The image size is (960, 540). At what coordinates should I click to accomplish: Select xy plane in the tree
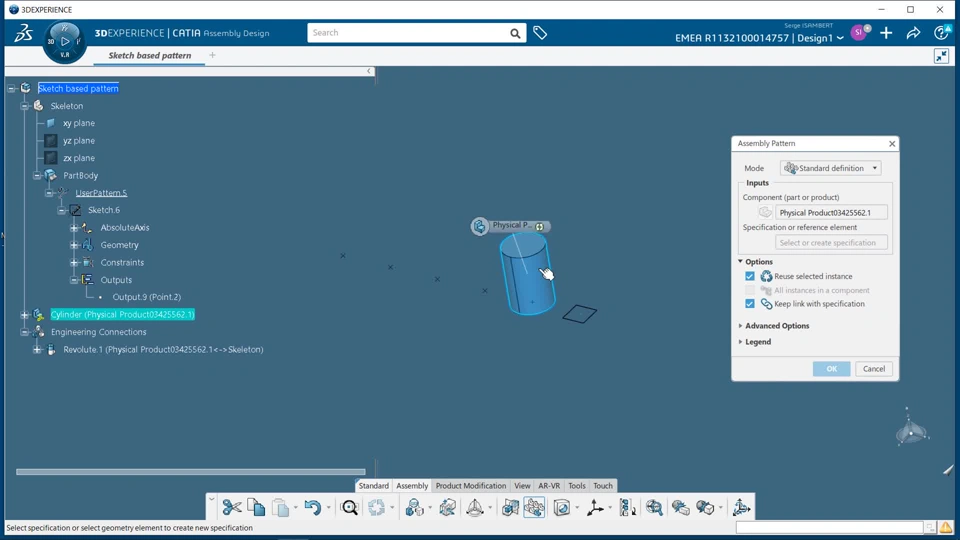(x=79, y=123)
